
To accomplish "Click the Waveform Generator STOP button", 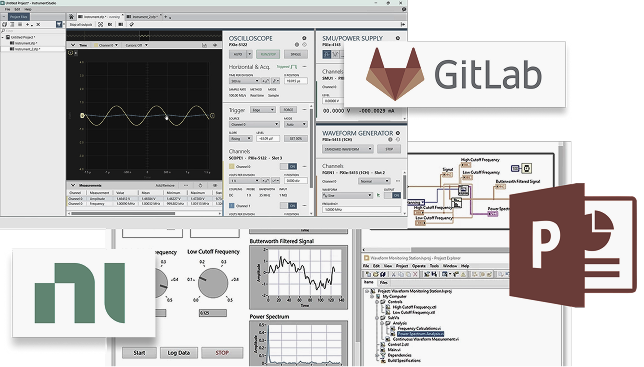I will click(389, 149).
